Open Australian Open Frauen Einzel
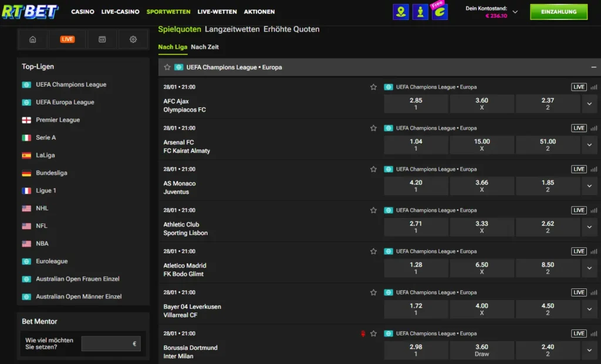Screen dimensions: 601x364 [x=77, y=279]
